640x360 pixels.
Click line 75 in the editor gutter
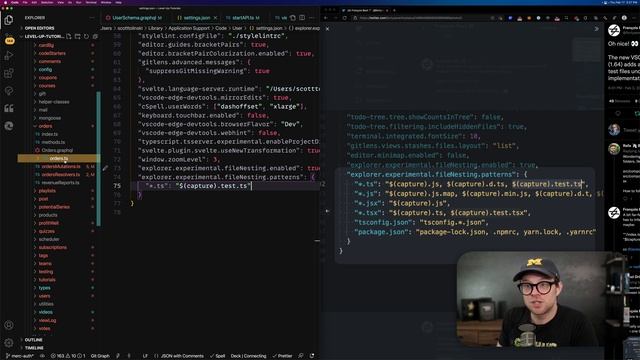click(117, 186)
